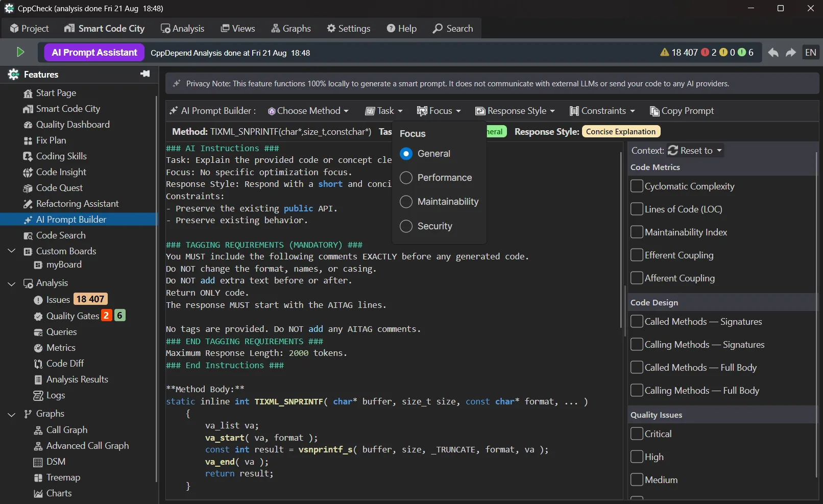
Task: Open Analysis menu
Action: tap(182, 29)
